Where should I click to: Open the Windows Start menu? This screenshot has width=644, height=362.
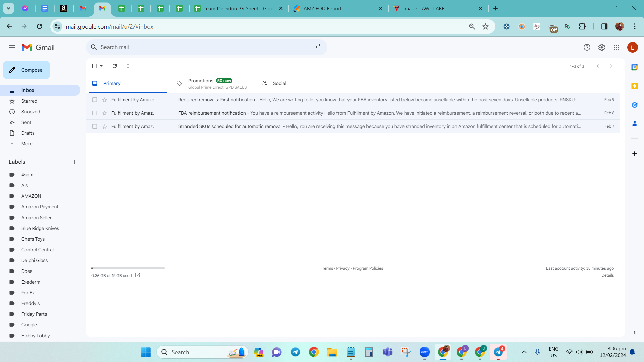[146, 352]
